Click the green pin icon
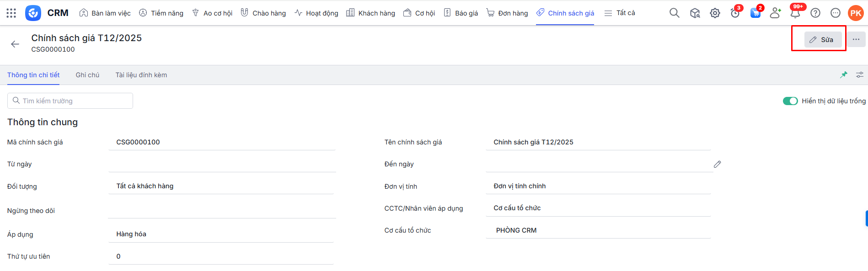This screenshot has width=868, height=271. 844,75
